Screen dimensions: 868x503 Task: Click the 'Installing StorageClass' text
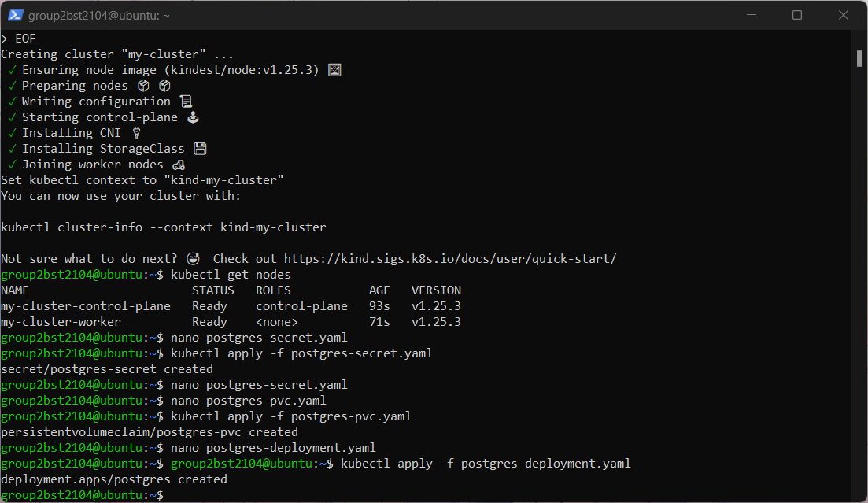[103, 149]
